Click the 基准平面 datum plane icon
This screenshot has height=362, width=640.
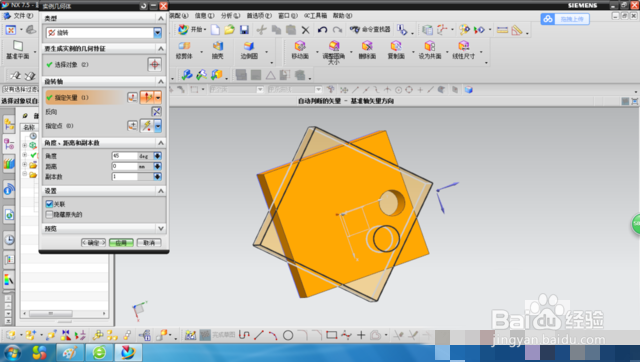pyautogui.click(x=18, y=50)
